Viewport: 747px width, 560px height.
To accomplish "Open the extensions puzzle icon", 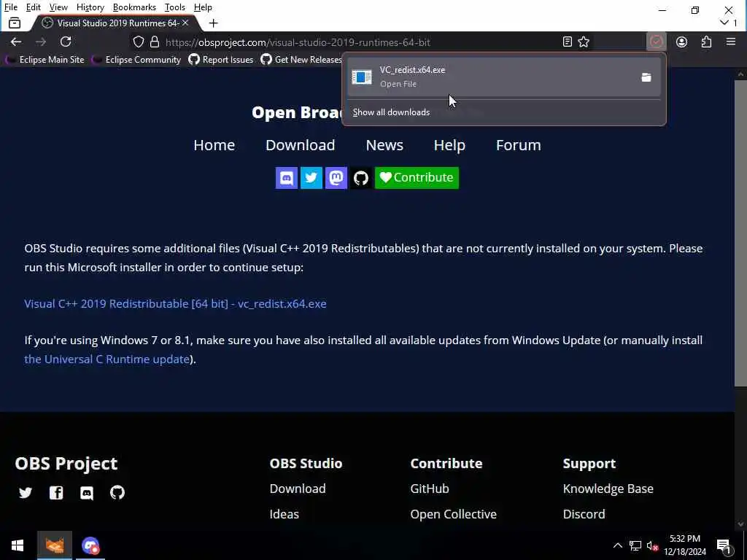I will tap(706, 42).
